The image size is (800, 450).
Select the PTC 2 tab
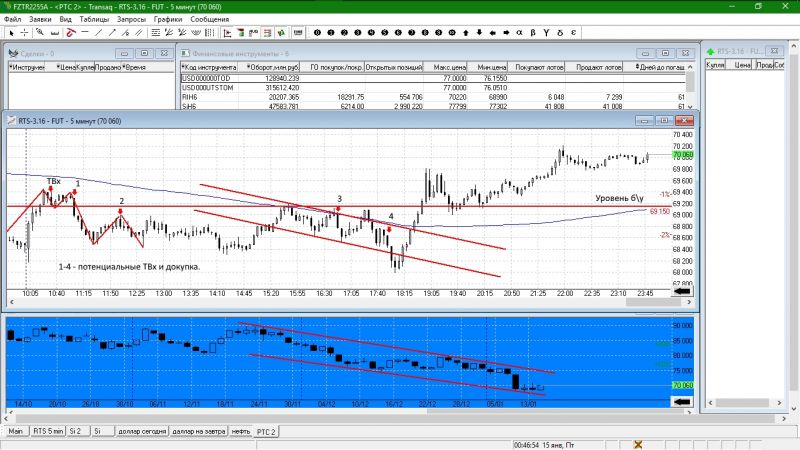[266, 432]
